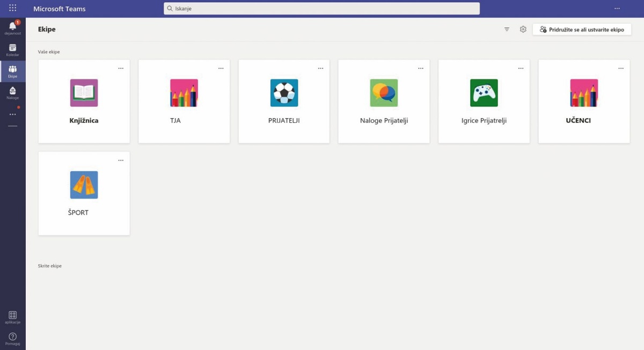Show more apps ellipsis in sidebar
644x350 pixels.
pyautogui.click(x=13, y=114)
